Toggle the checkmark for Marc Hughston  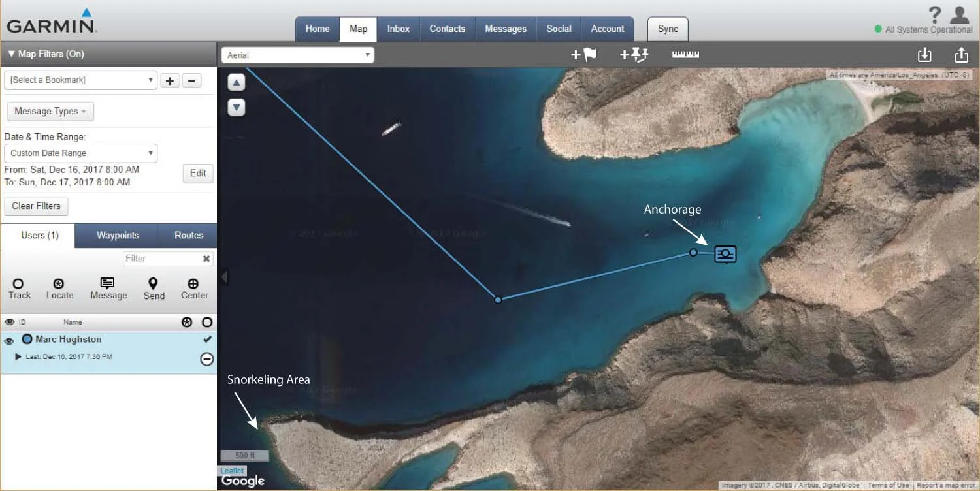207,340
